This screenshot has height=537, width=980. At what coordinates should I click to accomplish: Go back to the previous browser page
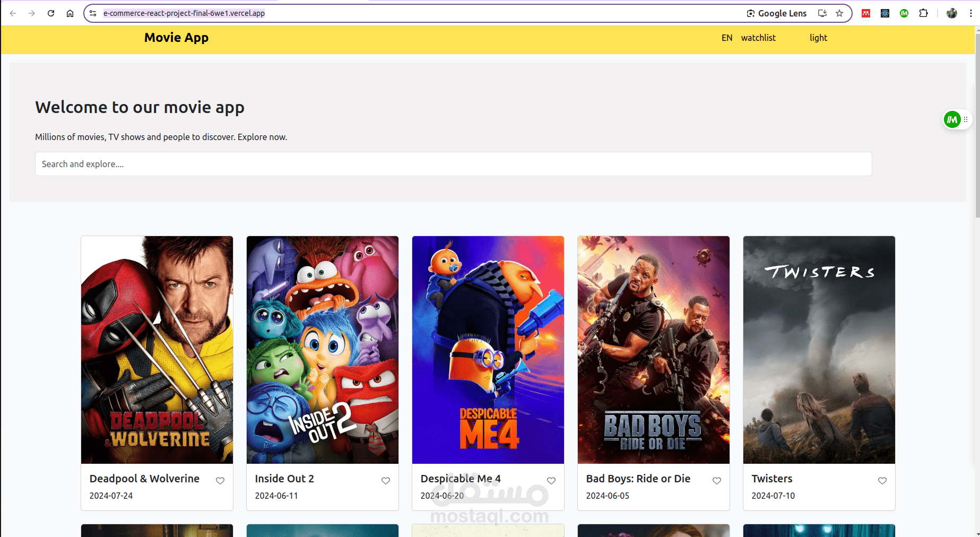coord(13,13)
